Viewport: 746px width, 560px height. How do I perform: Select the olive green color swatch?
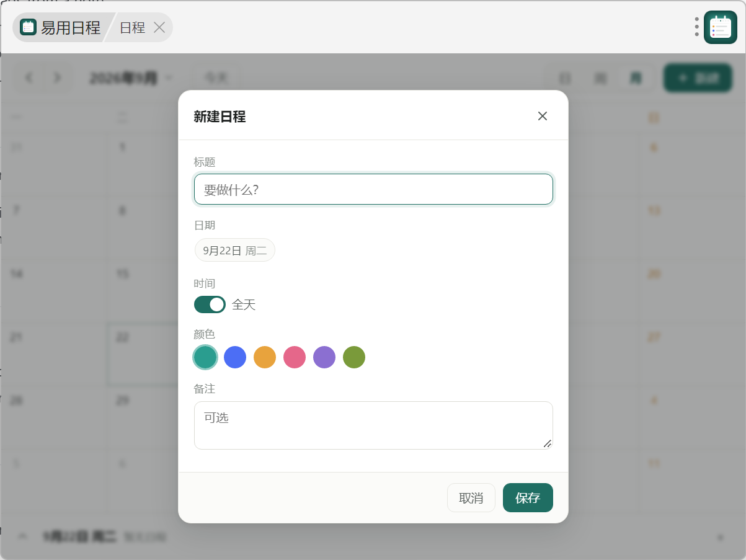(354, 357)
